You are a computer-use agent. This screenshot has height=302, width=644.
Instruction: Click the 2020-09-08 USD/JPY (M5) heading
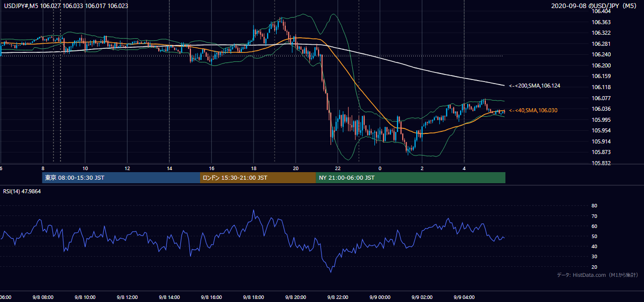(595, 6)
